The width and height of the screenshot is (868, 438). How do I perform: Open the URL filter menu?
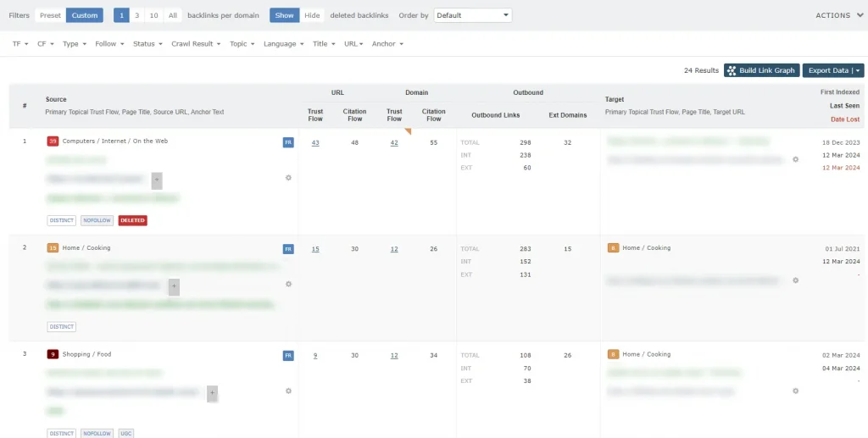[x=353, y=44]
